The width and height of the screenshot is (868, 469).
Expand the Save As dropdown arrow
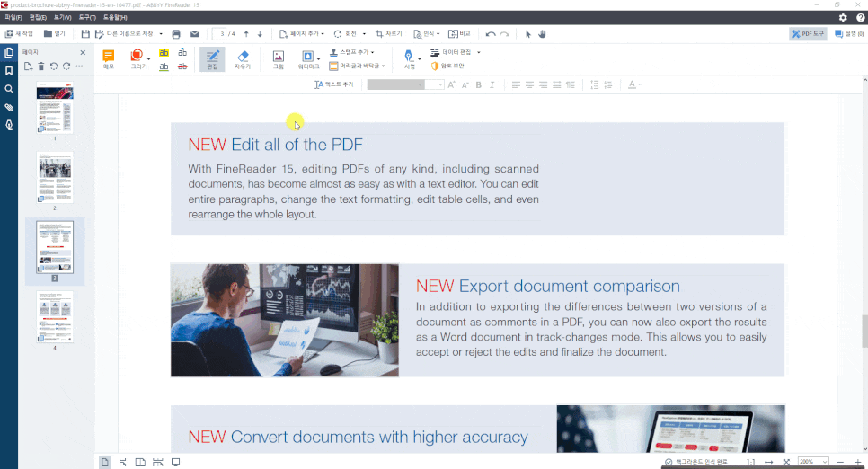(161, 34)
